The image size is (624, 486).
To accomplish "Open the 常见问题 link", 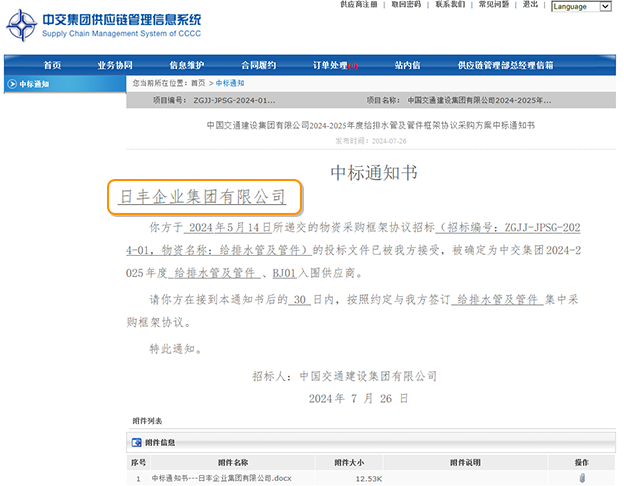I will coord(494,5).
